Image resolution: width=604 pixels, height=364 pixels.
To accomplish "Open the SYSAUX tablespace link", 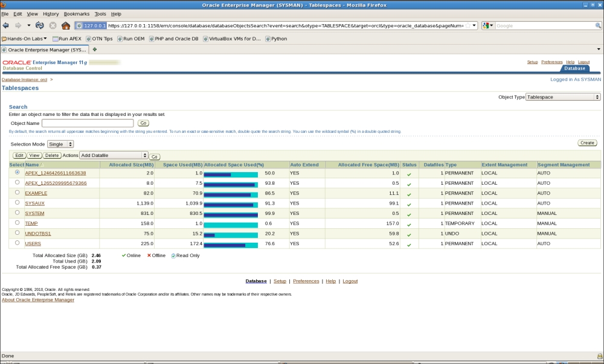I will (x=34, y=203).
